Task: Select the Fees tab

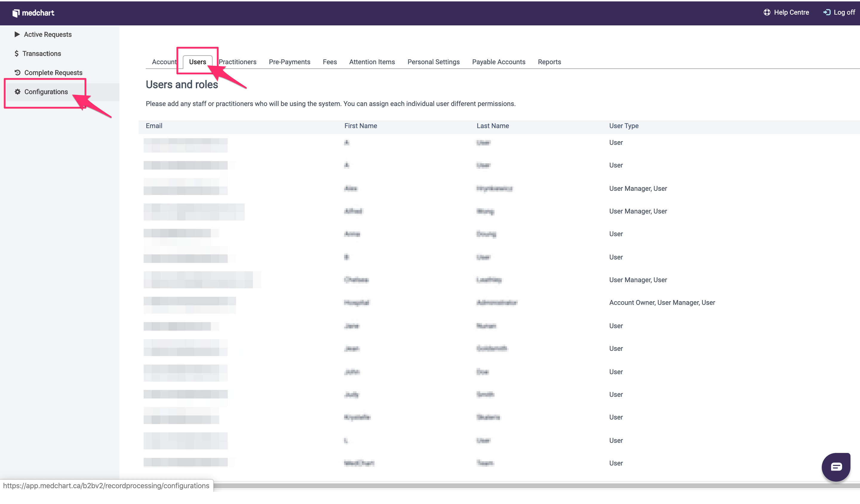Action: [330, 62]
